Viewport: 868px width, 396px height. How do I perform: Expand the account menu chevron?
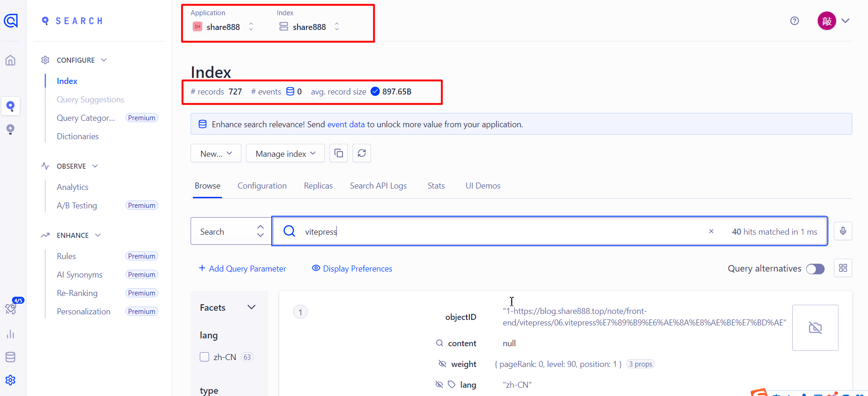(x=845, y=21)
